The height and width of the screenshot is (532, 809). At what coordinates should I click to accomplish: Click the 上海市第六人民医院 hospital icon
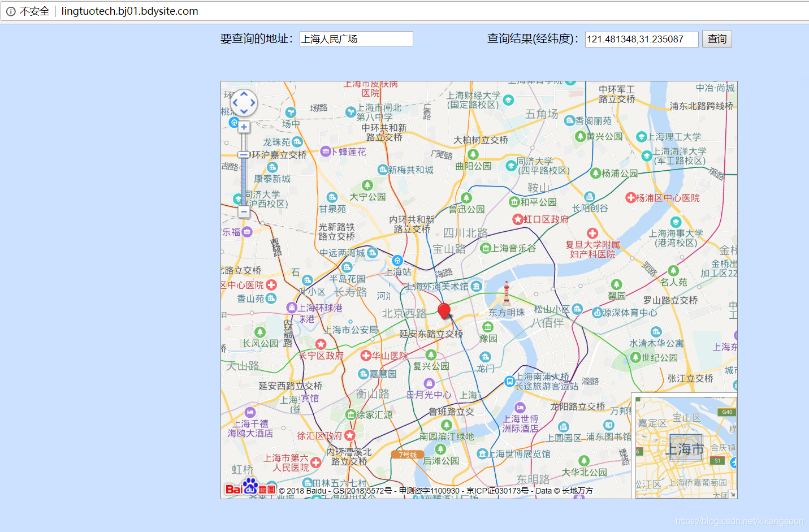[x=315, y=462]
